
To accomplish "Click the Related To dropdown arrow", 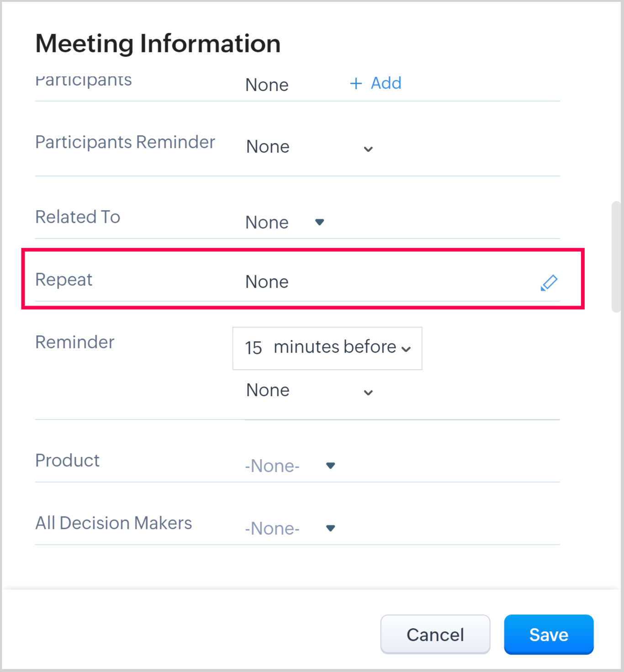I will 319,222.
